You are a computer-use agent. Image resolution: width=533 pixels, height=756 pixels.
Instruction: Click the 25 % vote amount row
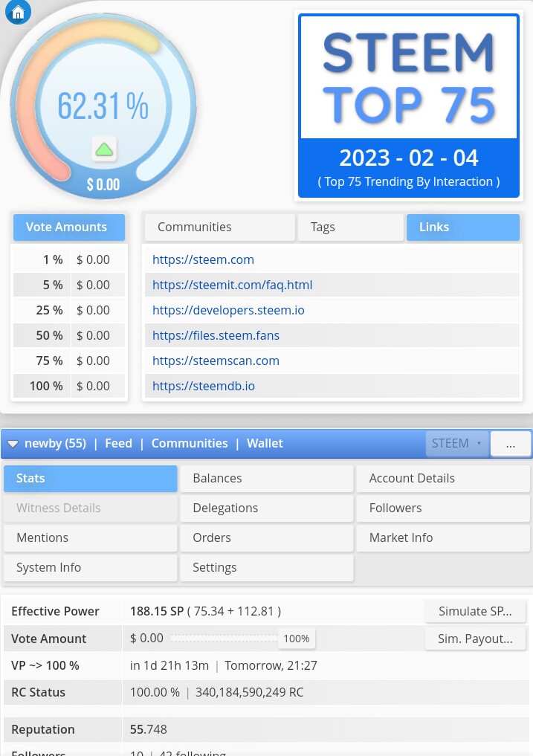[x=69, y=310]
